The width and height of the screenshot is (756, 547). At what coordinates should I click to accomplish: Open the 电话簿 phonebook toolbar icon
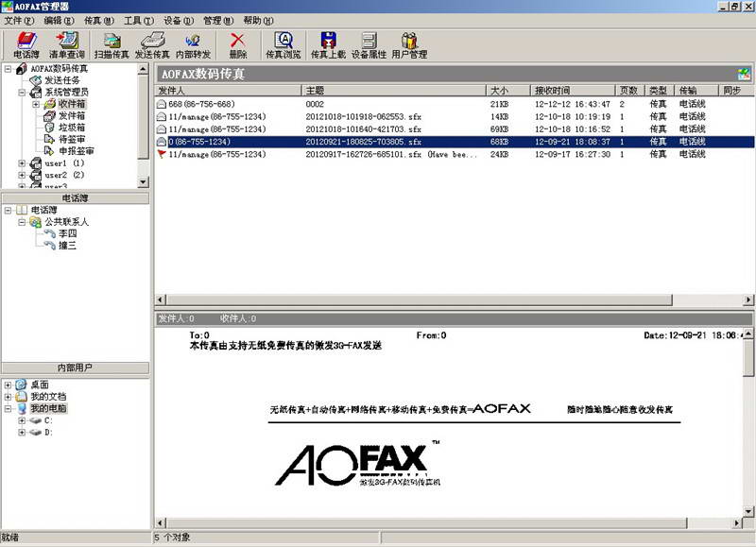[x=26, y=45]
